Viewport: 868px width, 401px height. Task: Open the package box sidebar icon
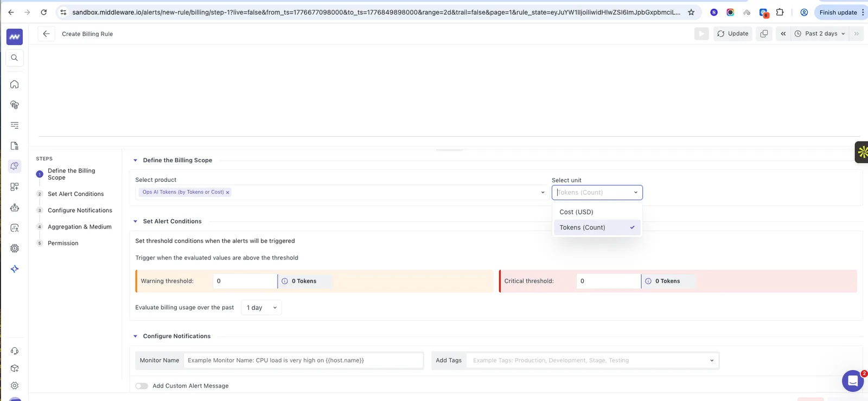pyautogui.click(x=15, y=368)
